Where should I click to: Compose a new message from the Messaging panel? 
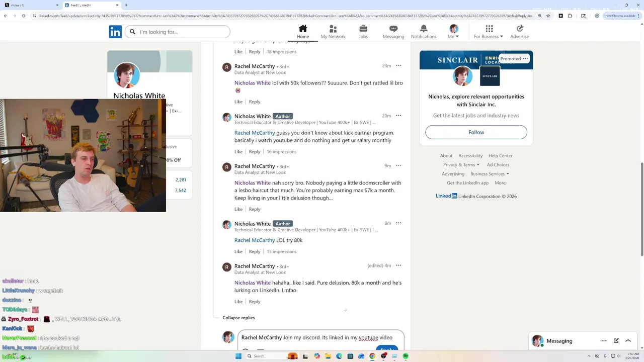pyautogui.click(x=616, y=340)
